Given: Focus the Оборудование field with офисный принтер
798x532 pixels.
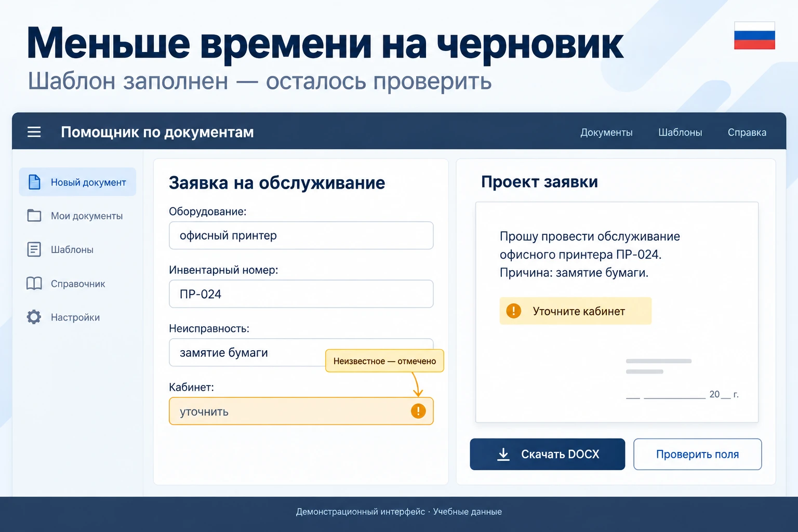Looking at the screenshot, I should pyautogui.click(x=301, y=235).
